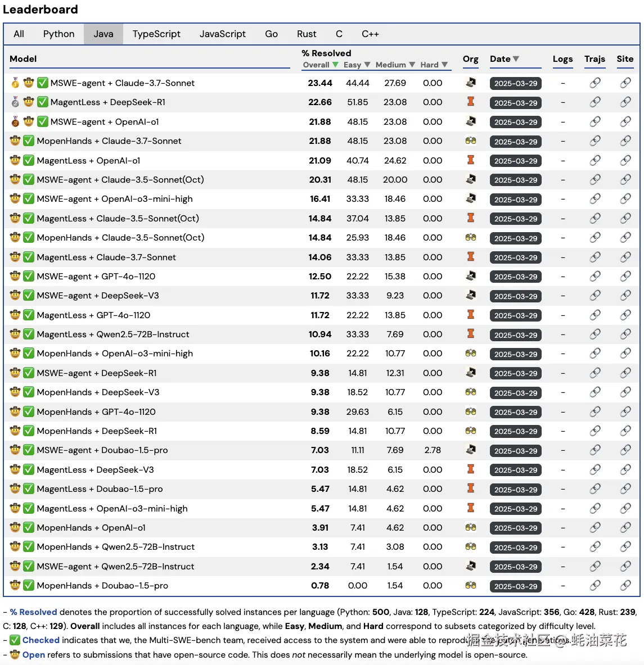Image resolution: width=644 pixels, height=665 pixels.
Task: Sort by Medium column arrow
Action: 412,65
